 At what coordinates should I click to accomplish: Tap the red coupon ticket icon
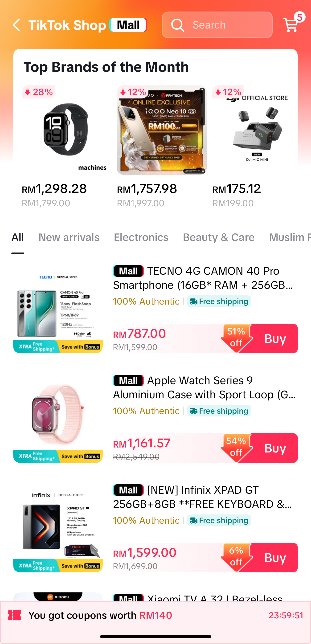[x=15, y=615]
